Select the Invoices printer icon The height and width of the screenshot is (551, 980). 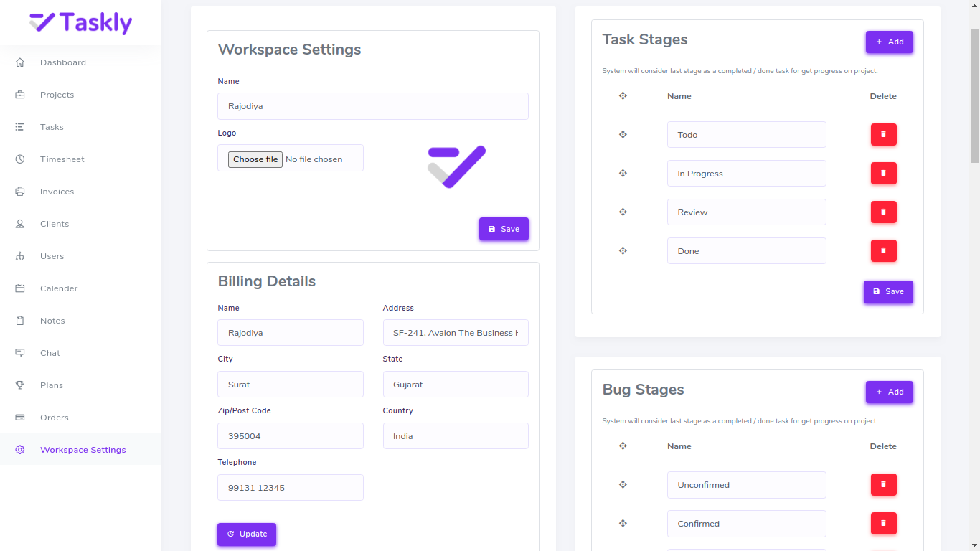pos(20,192)
